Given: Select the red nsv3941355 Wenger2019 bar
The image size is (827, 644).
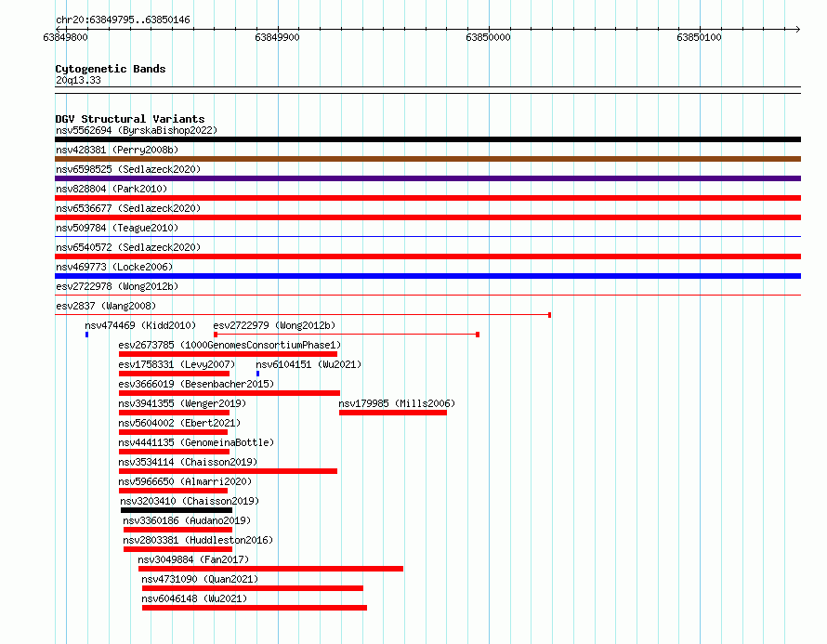Looking at the screenshot, I should tap(174, 413).
